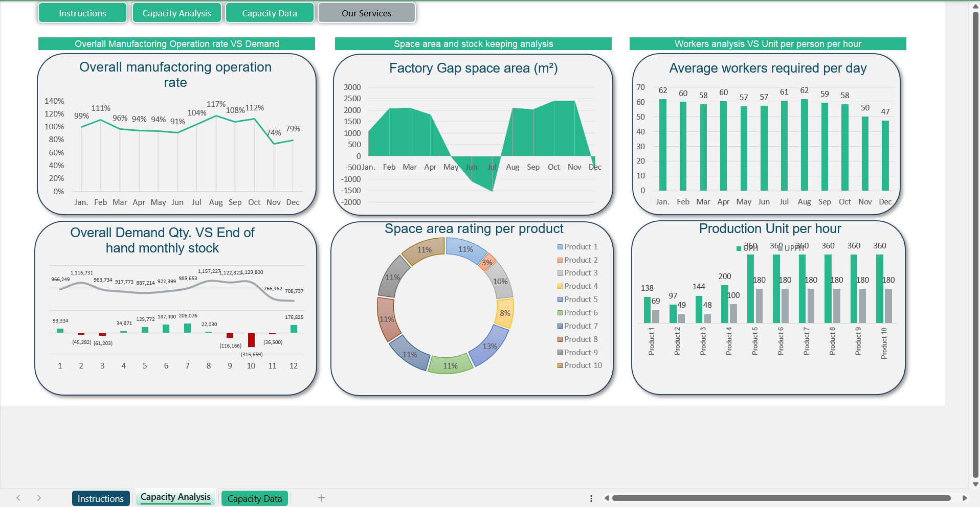Select the Product 1 legend color swatch
The image size is (980, 507).
point(560,247)
